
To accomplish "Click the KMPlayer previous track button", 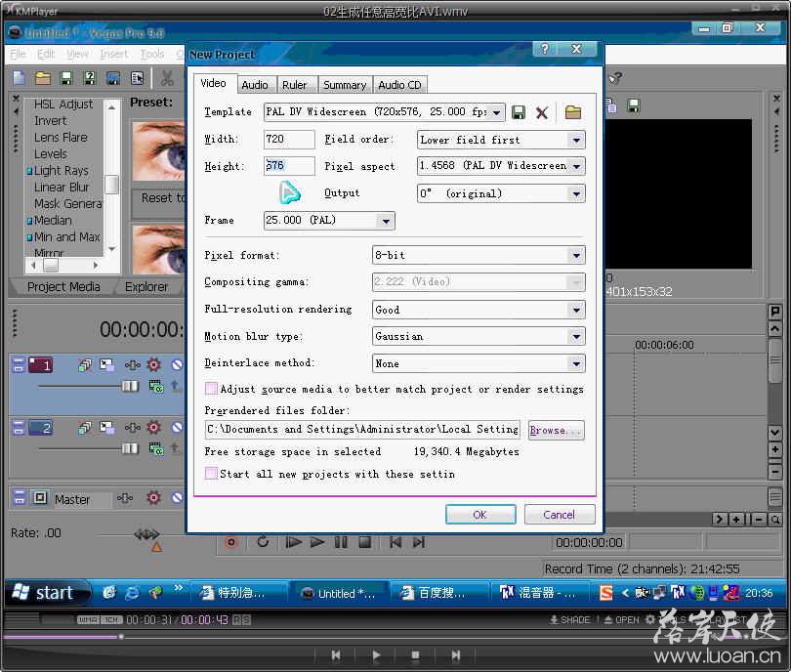I will tap(336, 655).
